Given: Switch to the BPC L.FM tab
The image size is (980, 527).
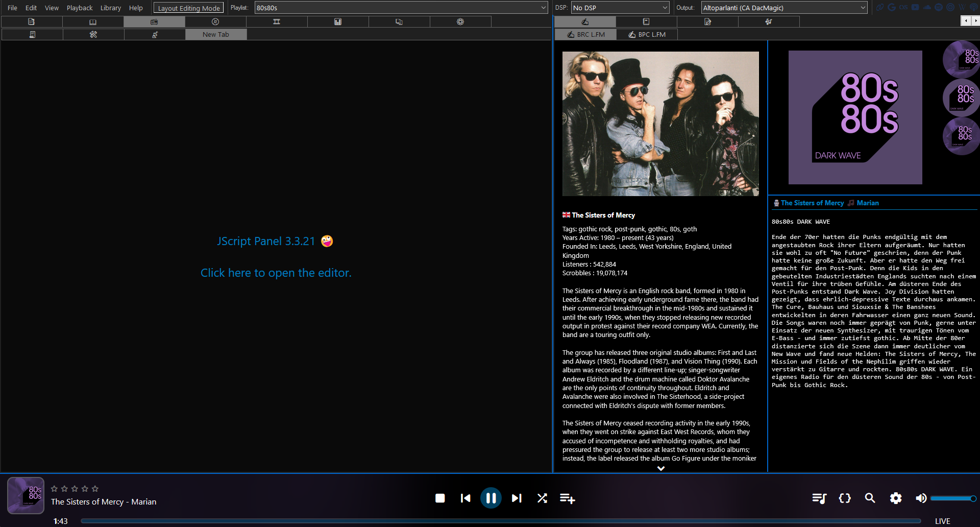Looking at the screenshot, I should pyautogui.click(x=647, y=34).
